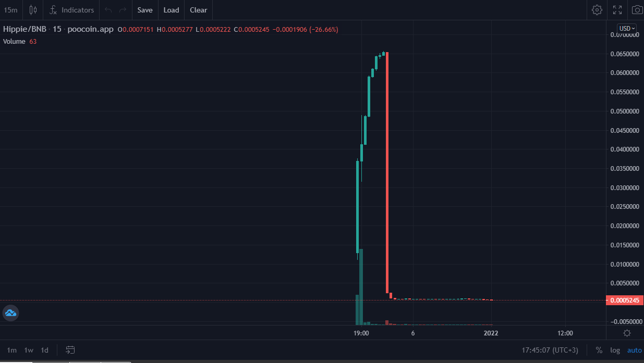Screen dimensions: 644x363
Task: Click the Load button
Action: (171, 10)
